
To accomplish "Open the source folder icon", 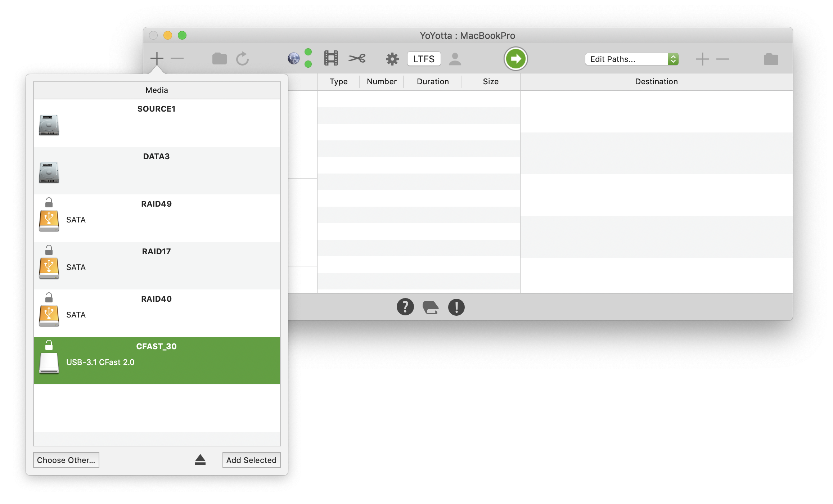I will 219,59.
